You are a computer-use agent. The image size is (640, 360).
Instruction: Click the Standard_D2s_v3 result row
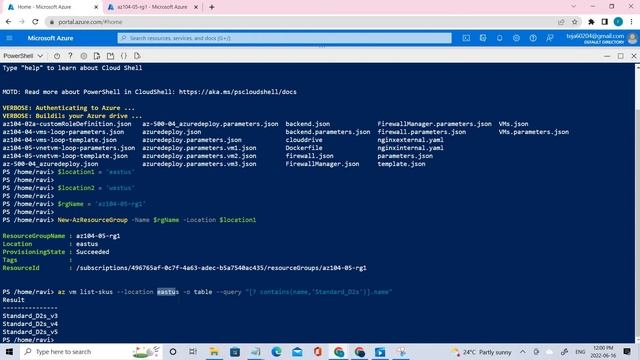click(x=30, y=316)
